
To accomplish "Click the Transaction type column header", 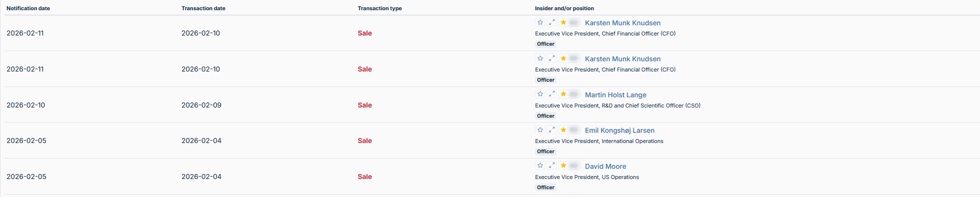I will coord(379,8).
